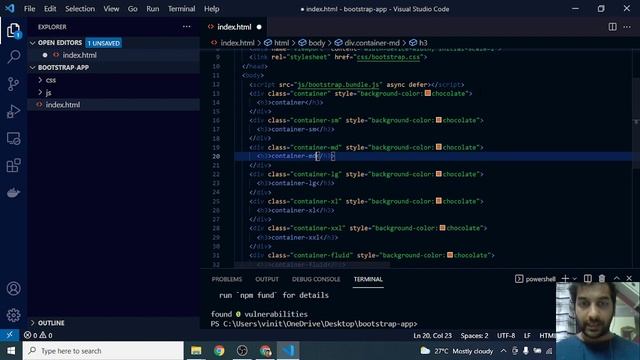Click the VS Code logo in title bar
640x360 pixels.
coord(10,8)
